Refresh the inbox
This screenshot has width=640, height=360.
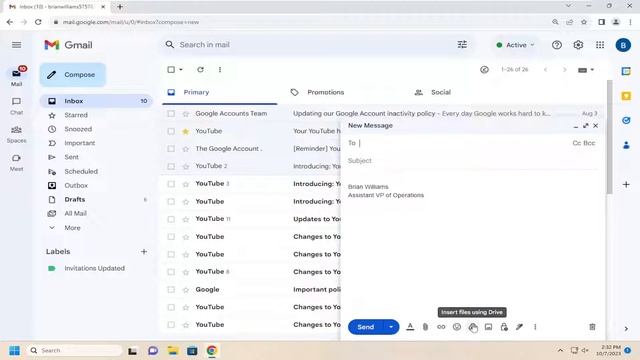[200, 69]
